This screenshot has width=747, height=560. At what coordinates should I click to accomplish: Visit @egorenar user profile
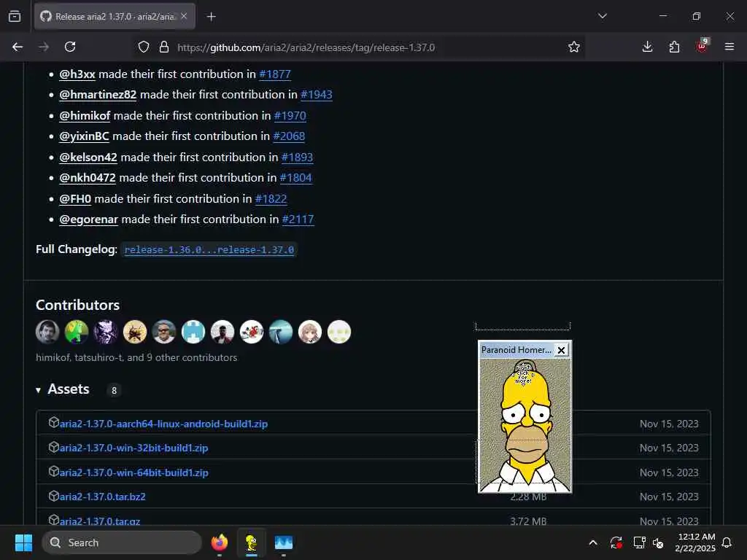(88, 219)
